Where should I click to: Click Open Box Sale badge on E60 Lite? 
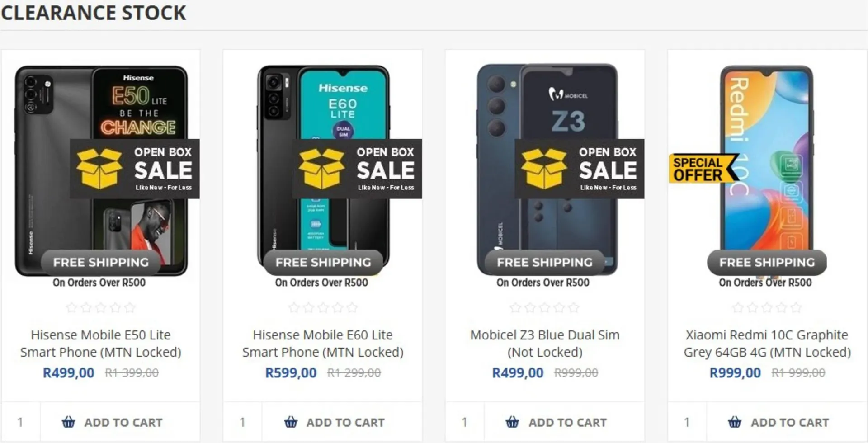click(357, 169)
